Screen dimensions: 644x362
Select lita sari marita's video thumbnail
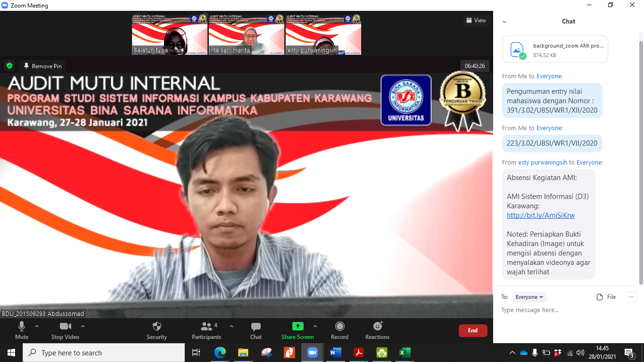247,34
